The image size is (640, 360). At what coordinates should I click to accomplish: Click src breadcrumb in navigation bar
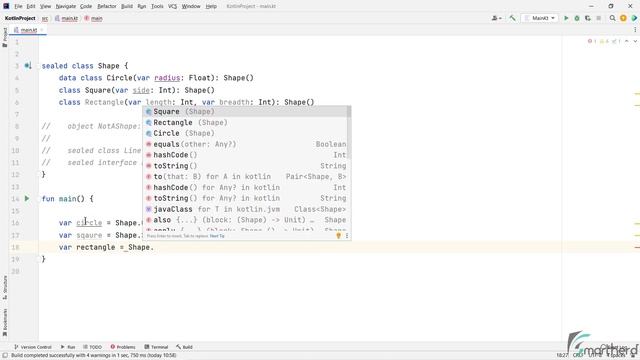(45, 18)
